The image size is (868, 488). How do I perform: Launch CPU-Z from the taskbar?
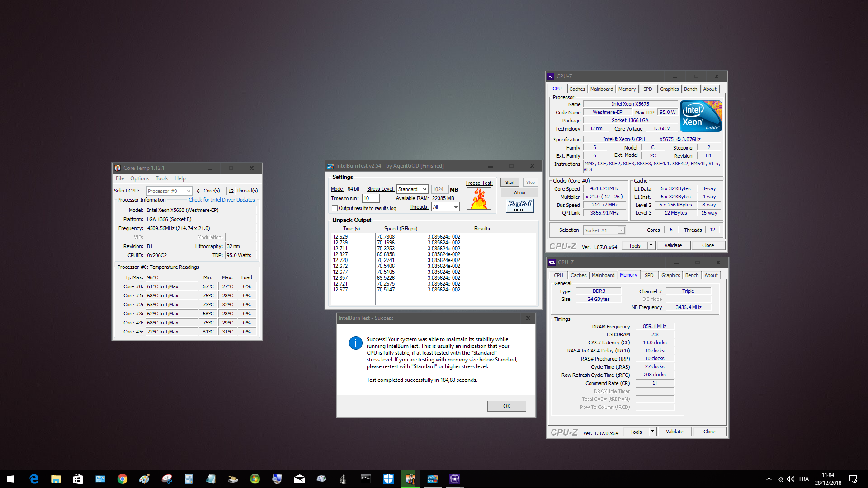454,479
